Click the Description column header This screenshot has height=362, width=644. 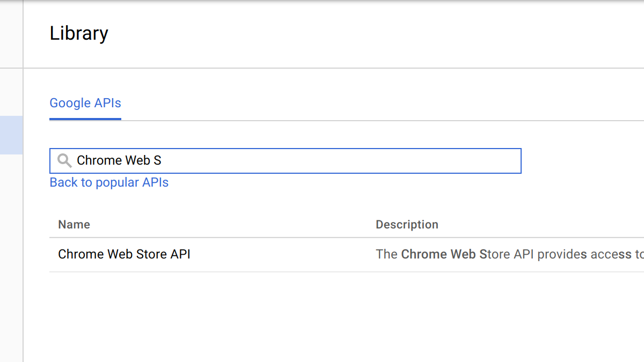(x=407, y=224)
